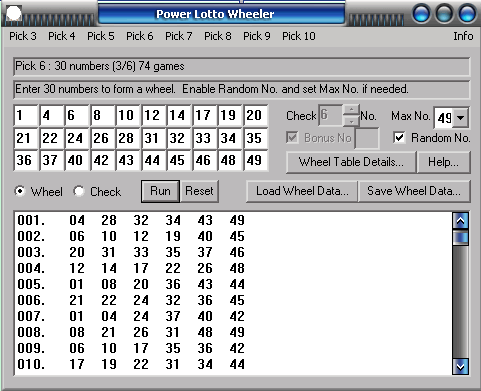Open Wheel Table Details

[351, 162]
